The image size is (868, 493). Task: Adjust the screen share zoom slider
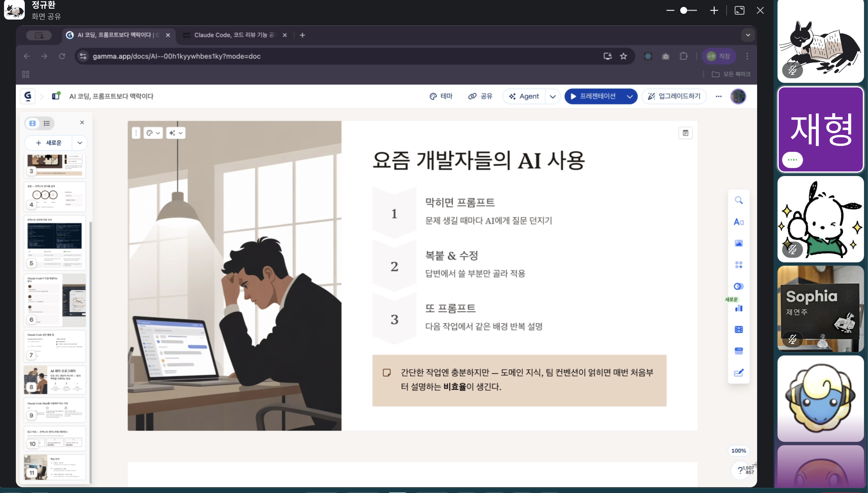(x=684, y=10)
